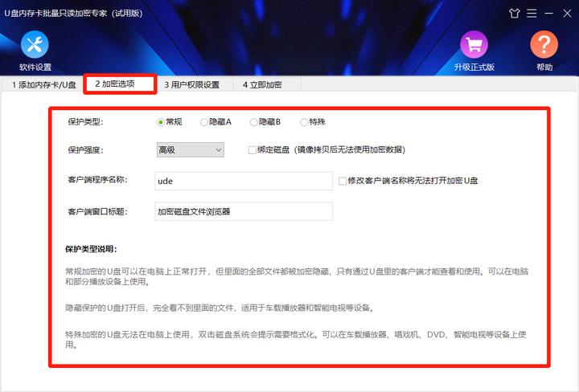The image size is (579, 392).
Task: Switch to tab 1 添加内存卡/U盘
Action: (43, 85)
